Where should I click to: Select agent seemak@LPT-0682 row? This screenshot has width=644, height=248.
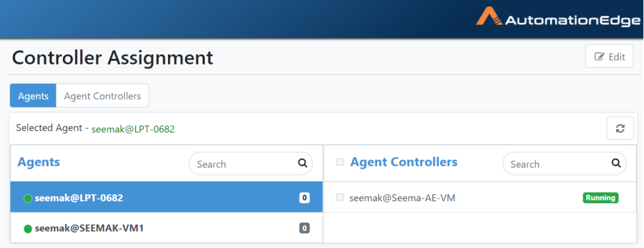166,197
